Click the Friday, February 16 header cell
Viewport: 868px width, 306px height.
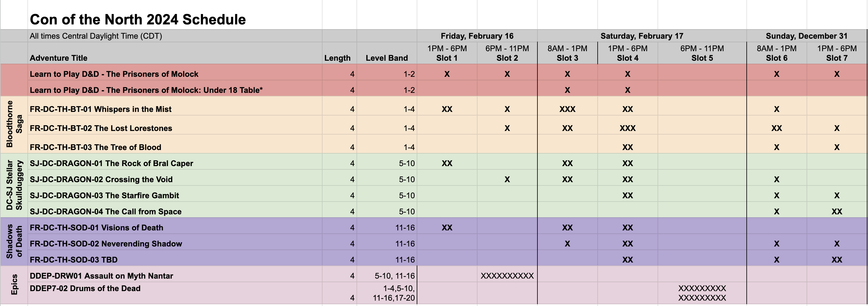tap(477, 36)
